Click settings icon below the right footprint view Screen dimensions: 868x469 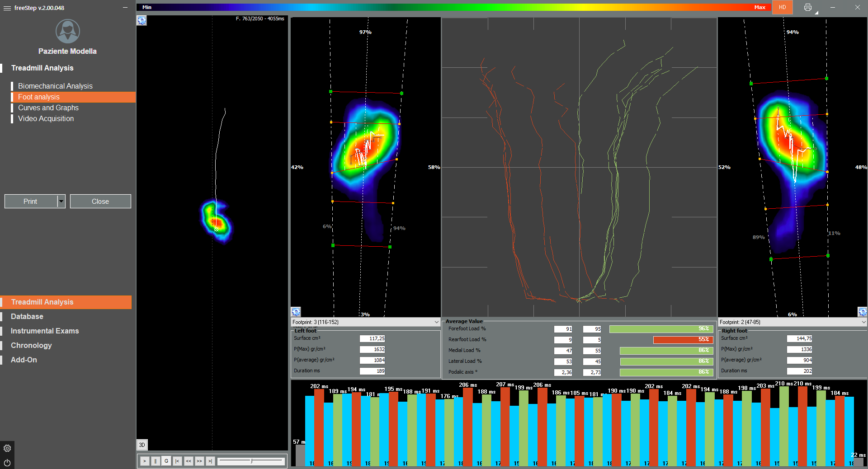coord(862,312)
